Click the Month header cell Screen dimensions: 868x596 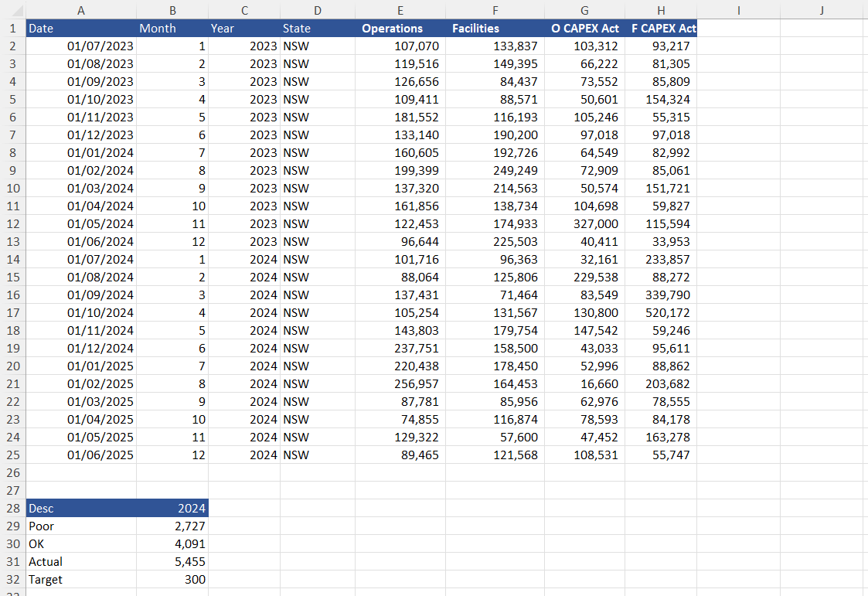point(172,29)
